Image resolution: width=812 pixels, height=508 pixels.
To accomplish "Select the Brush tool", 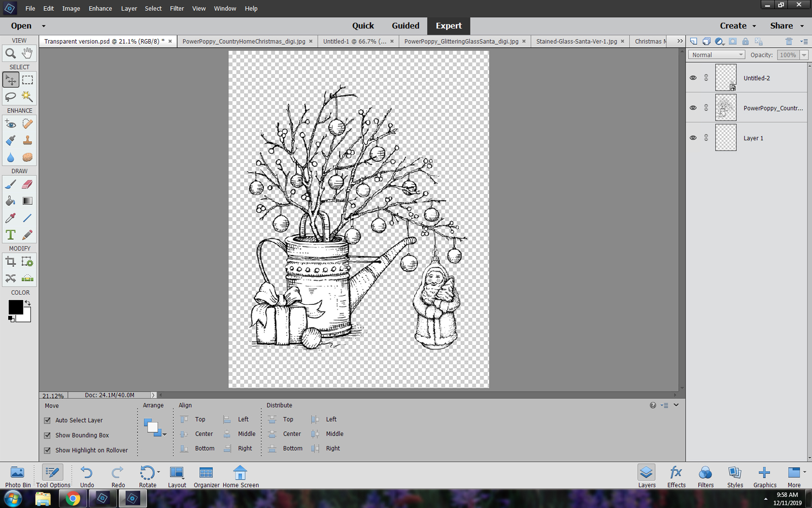I will [11, 184].
